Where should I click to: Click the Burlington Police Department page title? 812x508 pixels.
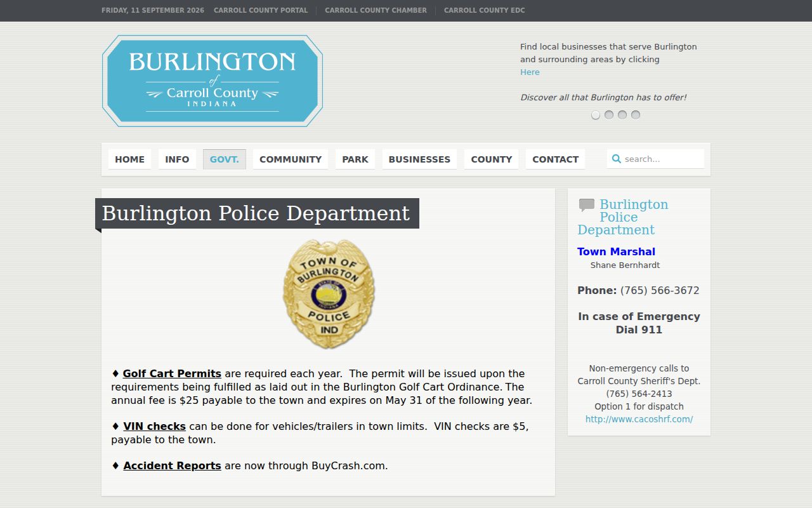click(257, 213)
